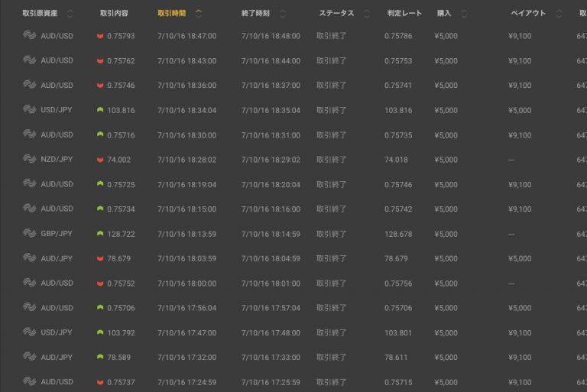Image resolution: width=587 pixels, height=392 pixels.
Task: Click trade time 7/10/16 18:28:02
Action: pyautogui.click(x=186, y=160)
